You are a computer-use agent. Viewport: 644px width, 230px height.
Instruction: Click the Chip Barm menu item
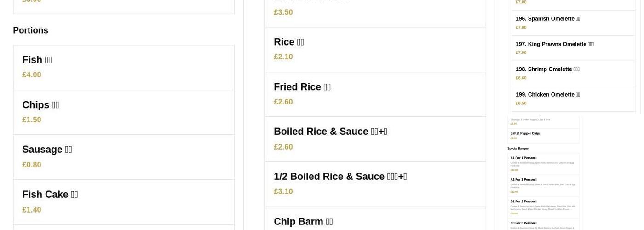[x=375, y=221]
